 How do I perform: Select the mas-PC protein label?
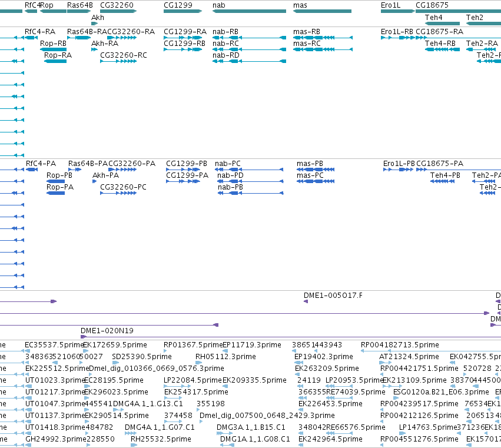pos(310,175)
